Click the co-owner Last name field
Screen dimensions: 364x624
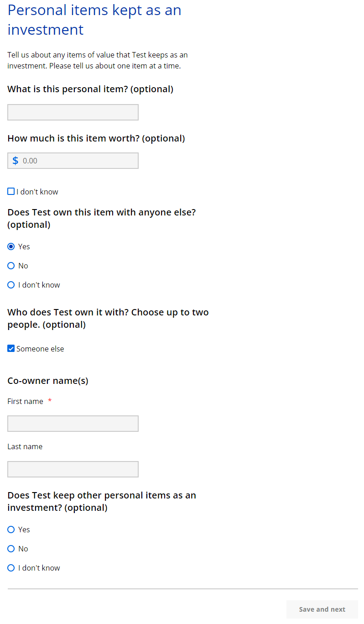(x=73, y=469)
